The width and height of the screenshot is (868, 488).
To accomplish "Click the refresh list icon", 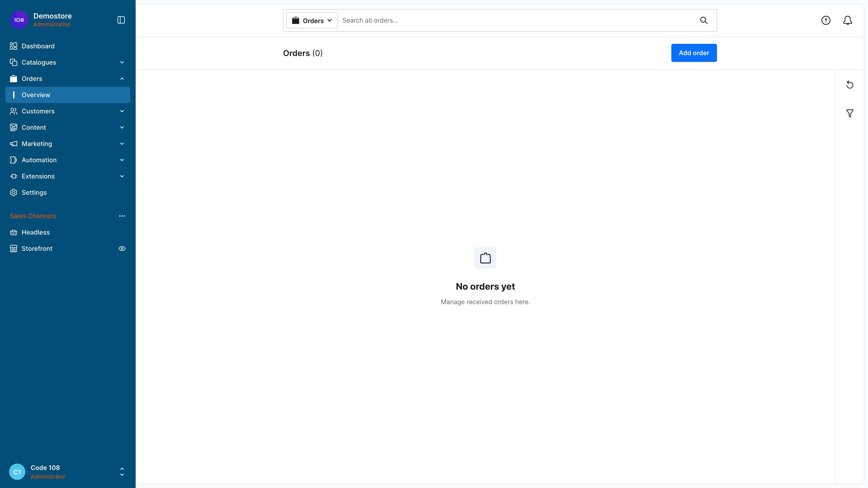I will pos(849,84).
